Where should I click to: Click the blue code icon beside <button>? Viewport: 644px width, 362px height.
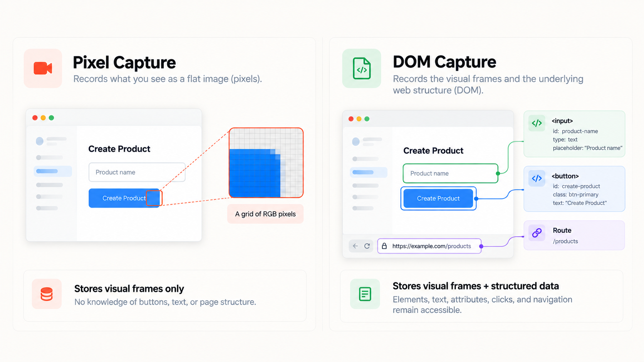point(537,178)
